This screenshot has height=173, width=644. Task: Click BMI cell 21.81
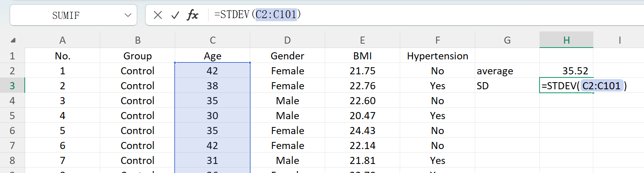tap(362, 160)
